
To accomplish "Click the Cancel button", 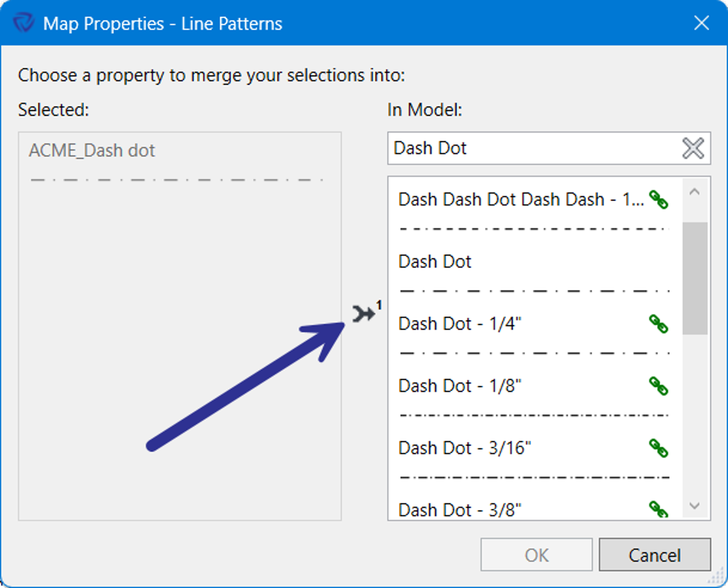I will [x=655, y=554].
